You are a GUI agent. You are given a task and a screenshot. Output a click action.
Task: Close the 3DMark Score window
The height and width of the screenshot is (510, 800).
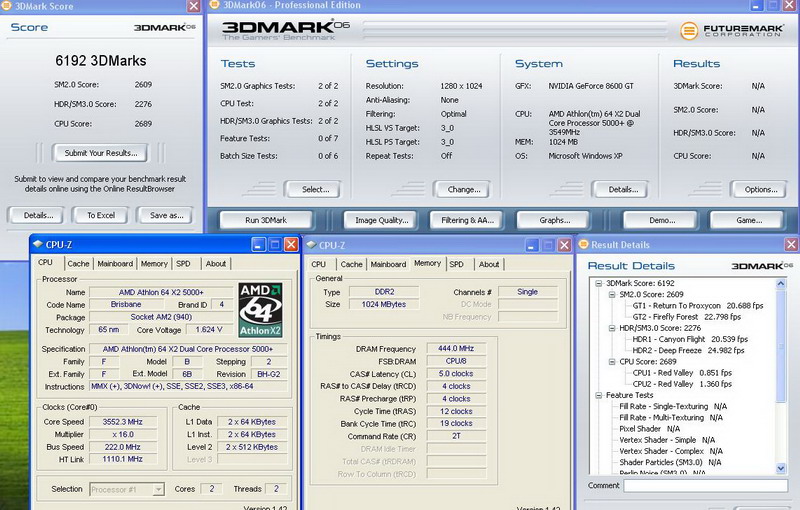click(194, 6)
